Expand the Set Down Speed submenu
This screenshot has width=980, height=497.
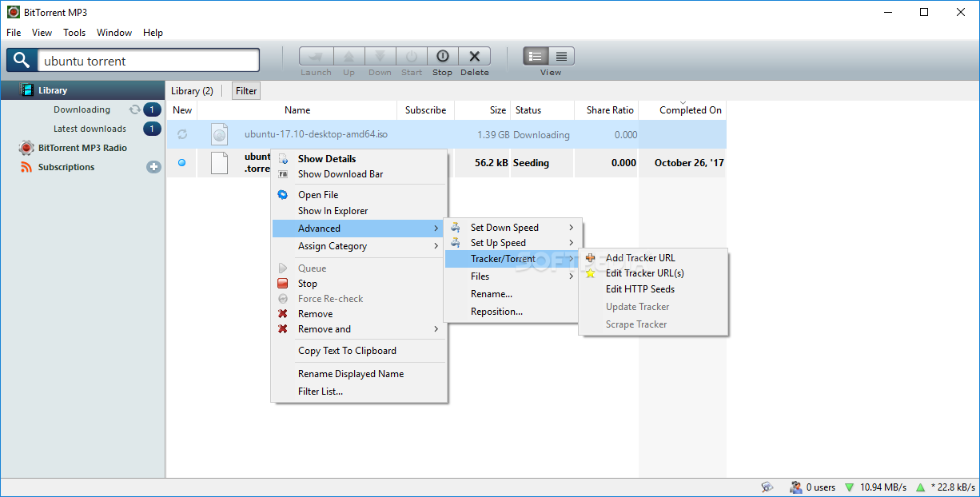pyautogui.click(x=512, y=228)
